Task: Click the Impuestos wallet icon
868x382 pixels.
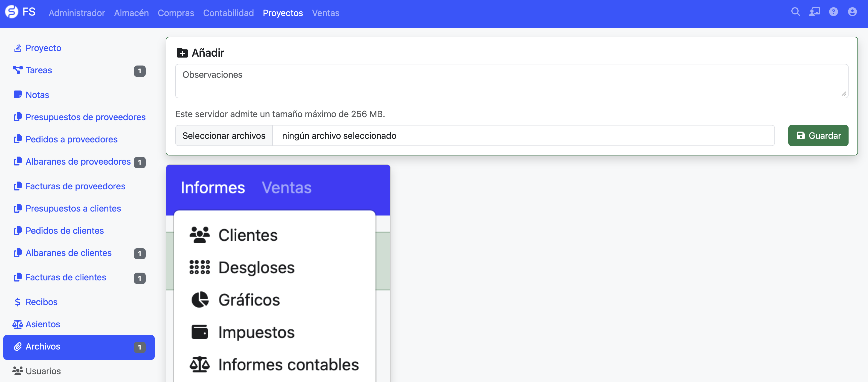Action: [x=200, y=332]
